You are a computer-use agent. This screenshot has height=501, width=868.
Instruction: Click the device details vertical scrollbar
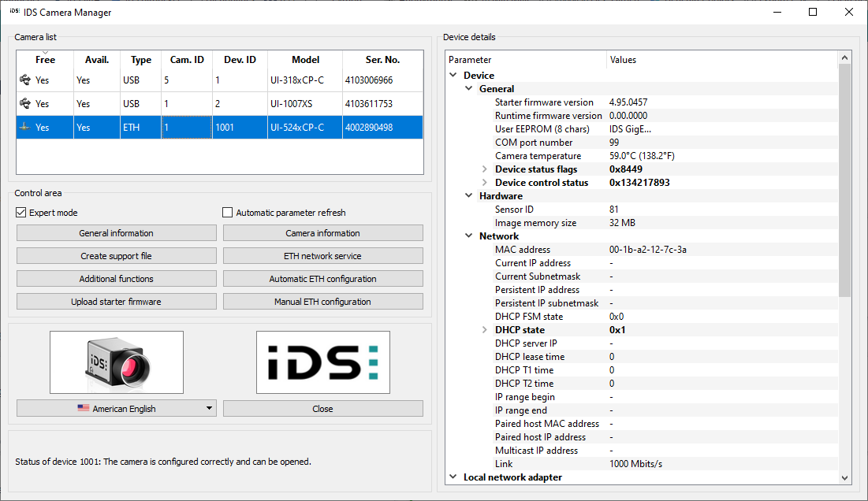(845, 181)
